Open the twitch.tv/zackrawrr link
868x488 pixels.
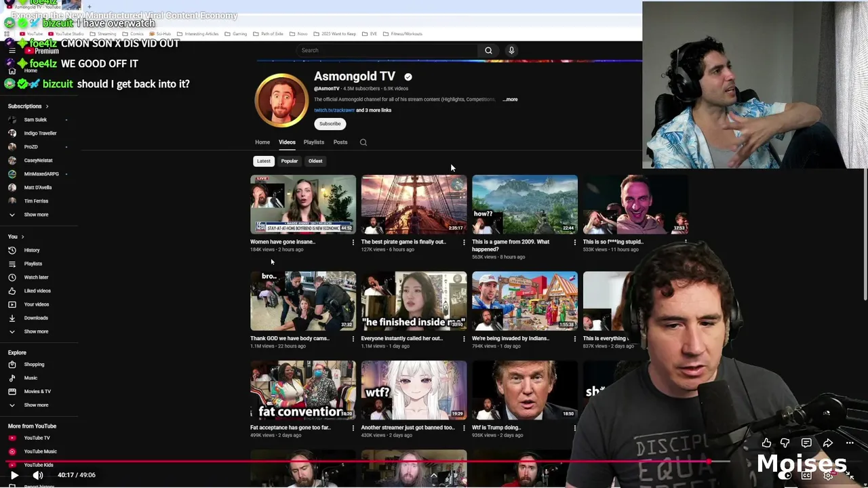pos(334,110)
